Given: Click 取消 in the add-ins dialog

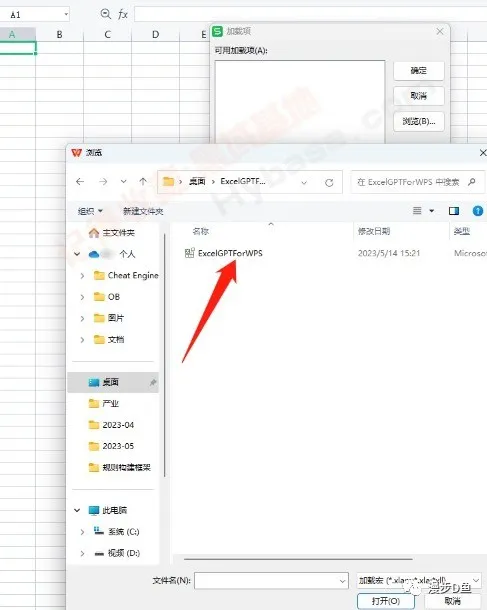Looking at the screenshot, I should pyautogui.click(x=419, y=96).
